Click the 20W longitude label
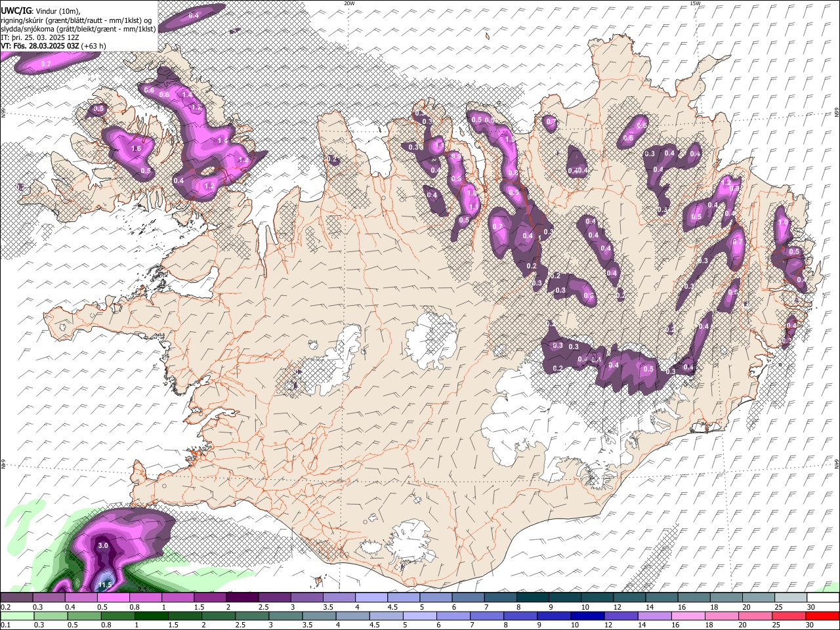 point(349,3)
